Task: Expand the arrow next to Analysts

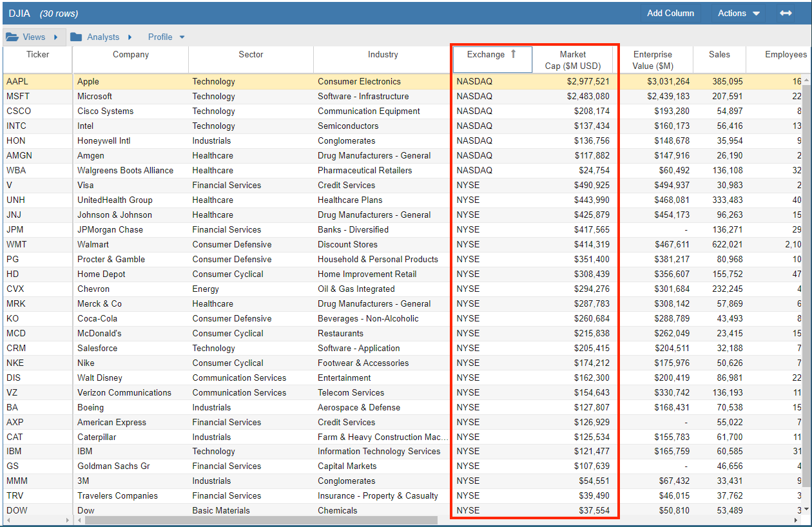Action: [x=130, y=37]
